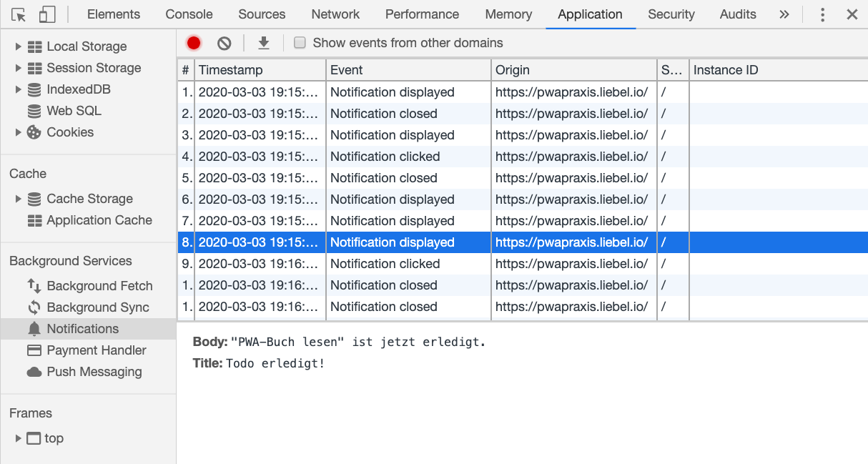Click the clear events button

223,42
